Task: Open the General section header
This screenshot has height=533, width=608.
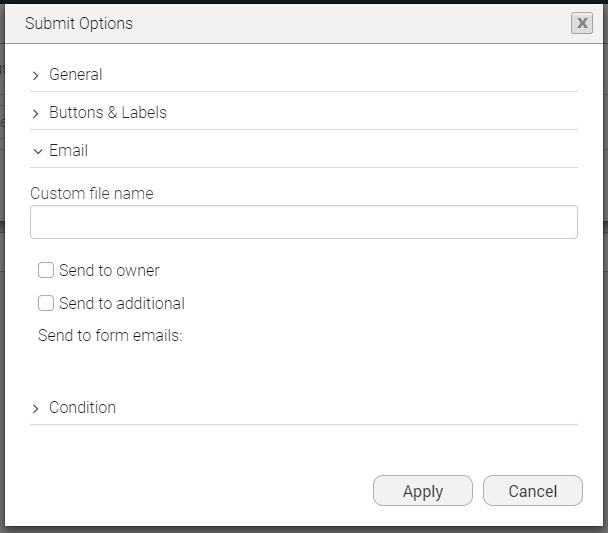Action: [x=76, y=74]
